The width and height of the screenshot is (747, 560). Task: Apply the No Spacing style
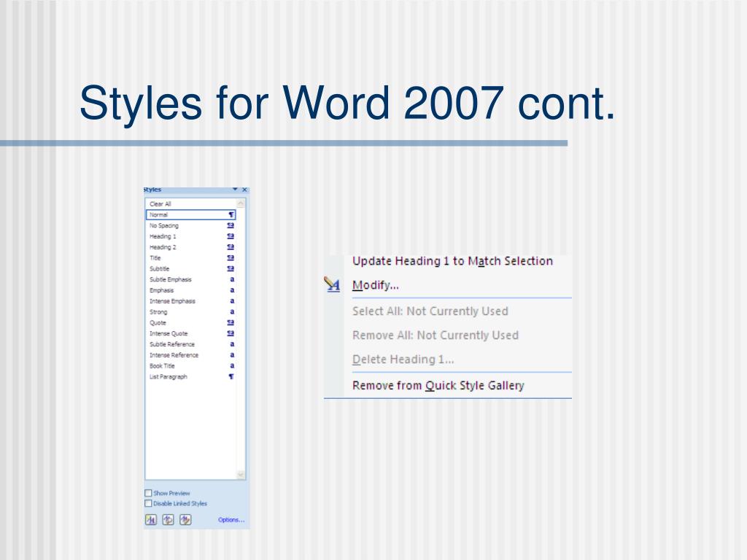190,226
